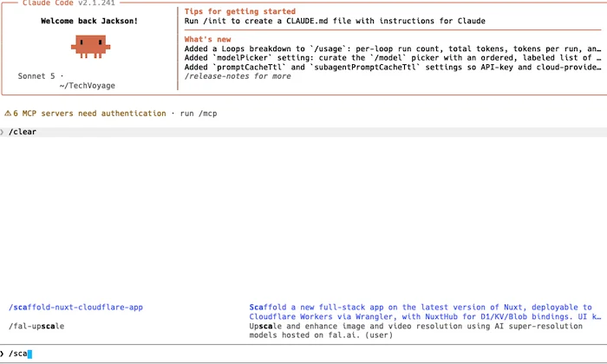This screenshot has height=364, width=607.
Task: Click the Claude Code pixel mascot icon
Action: pyautogui.click(x=90, y=47)
